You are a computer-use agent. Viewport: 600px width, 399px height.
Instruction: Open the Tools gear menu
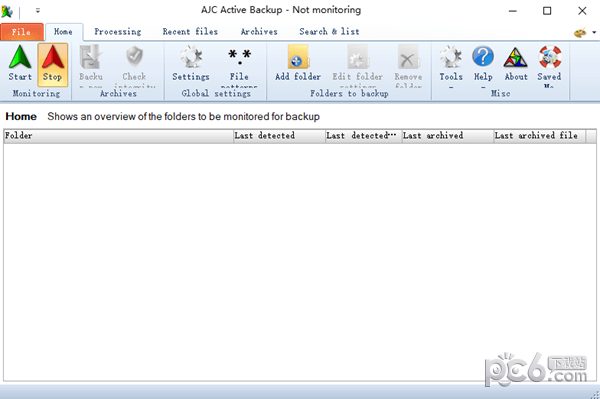[451, 64]
